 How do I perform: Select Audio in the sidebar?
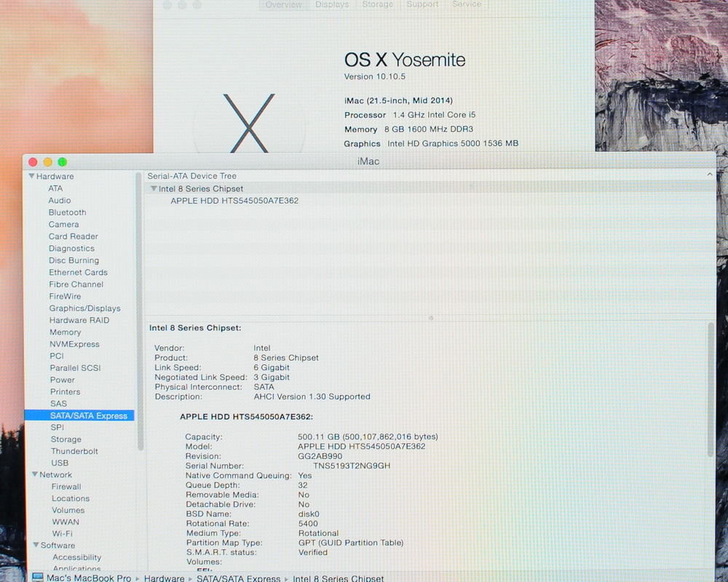point(60,201)
